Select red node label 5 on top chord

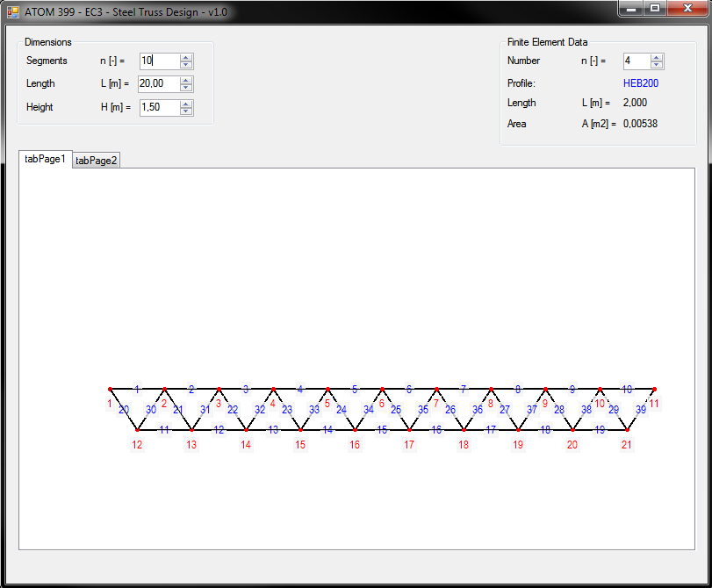click(x=327, y=404)
